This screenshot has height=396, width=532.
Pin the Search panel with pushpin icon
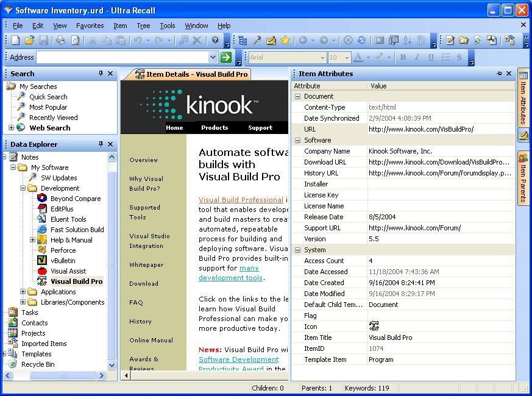pyautogui.click(x=101, y=73)
